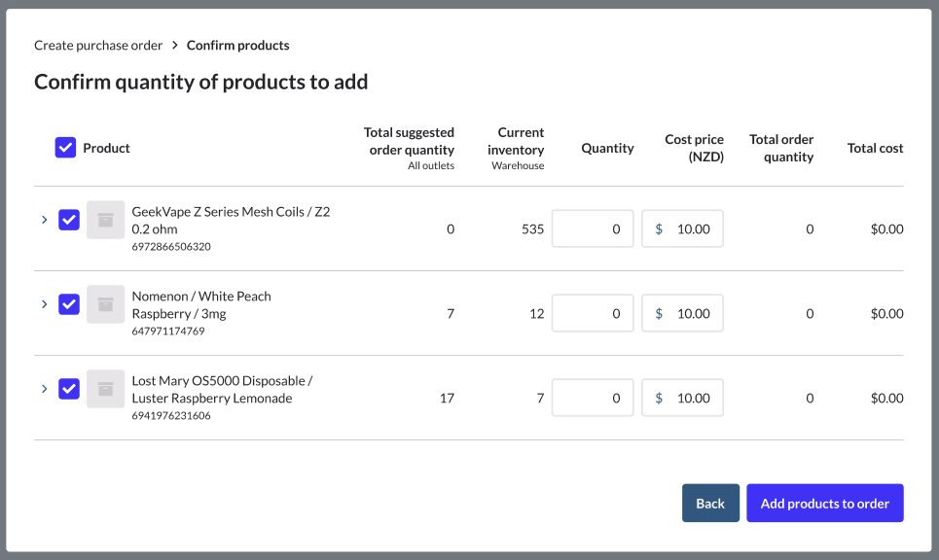Click the Nomenon quantity input field
939x560 pixels.
coord(593,314)
